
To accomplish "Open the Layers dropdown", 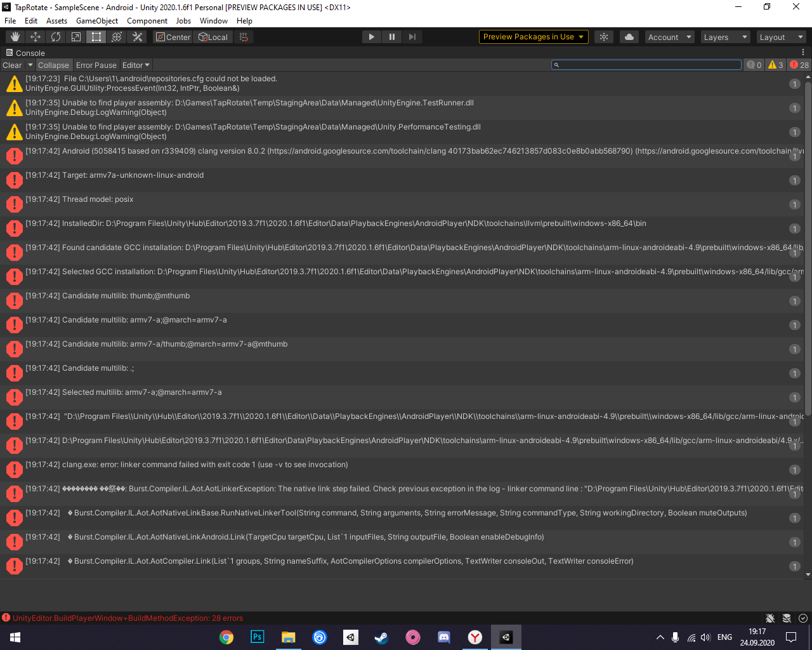I will point(726,37).
